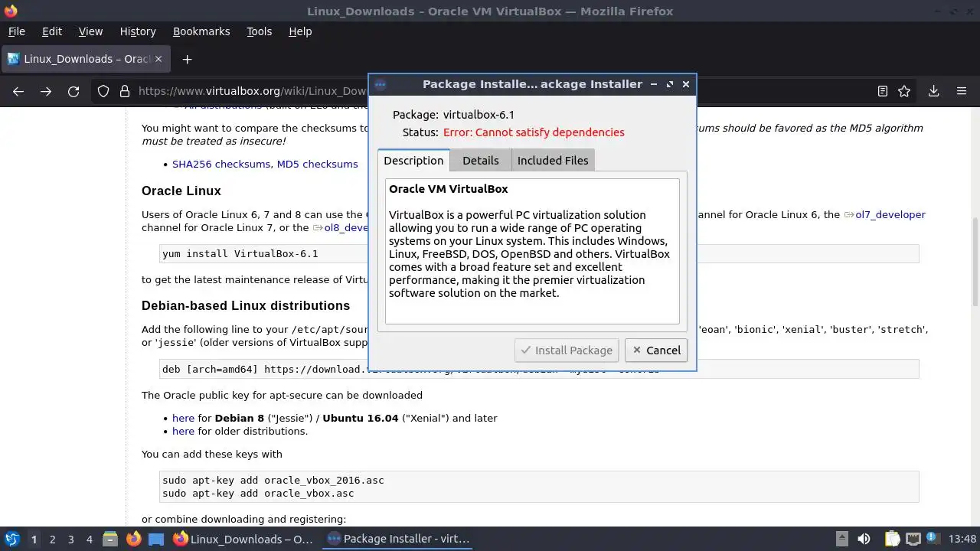
Task: Click 'here' link for Debian 8 Jessie key
Action: pos(183,418)
